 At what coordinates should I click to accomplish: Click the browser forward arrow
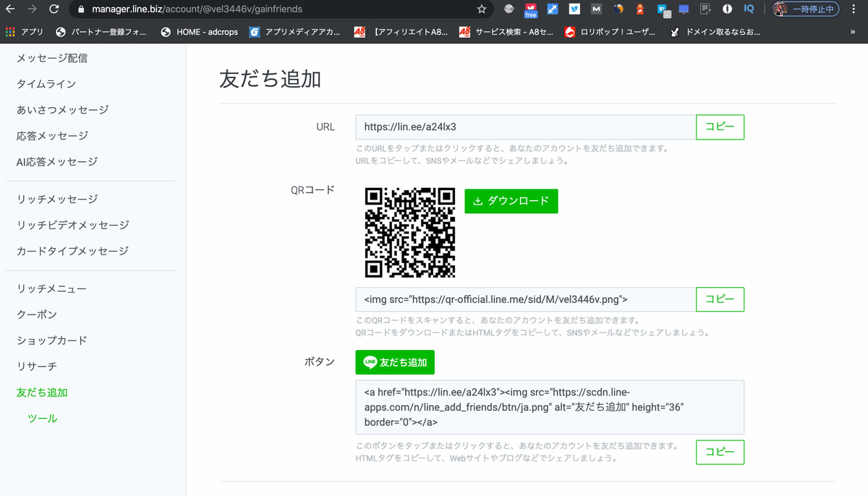coord(31,9)
